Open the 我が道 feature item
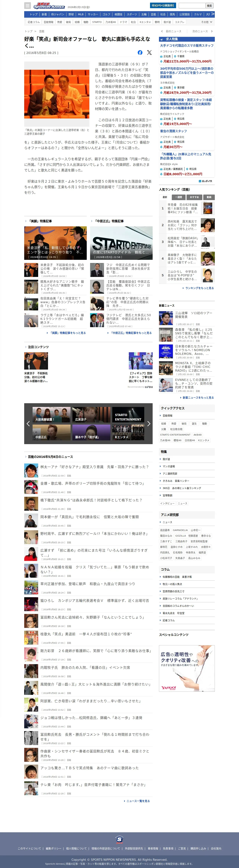The image size is (239, 868). click(187, 459)
